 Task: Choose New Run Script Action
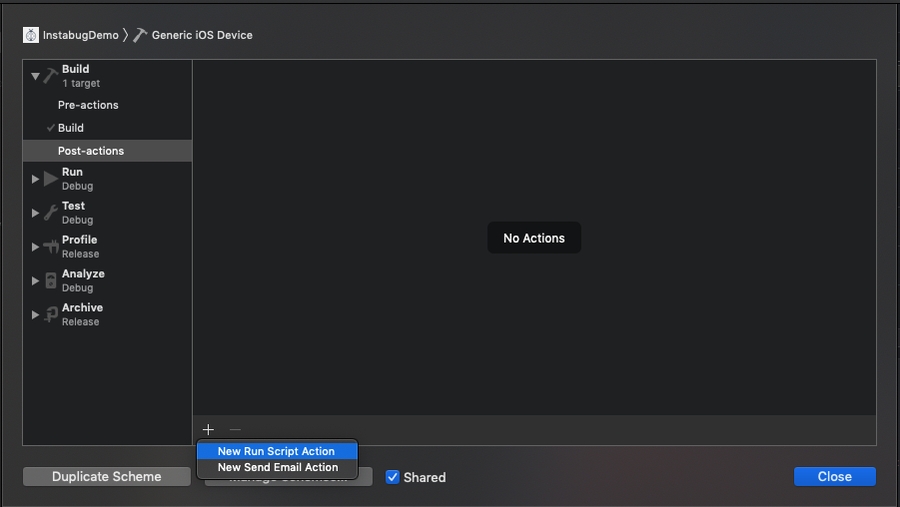click(x=276, y=451)
